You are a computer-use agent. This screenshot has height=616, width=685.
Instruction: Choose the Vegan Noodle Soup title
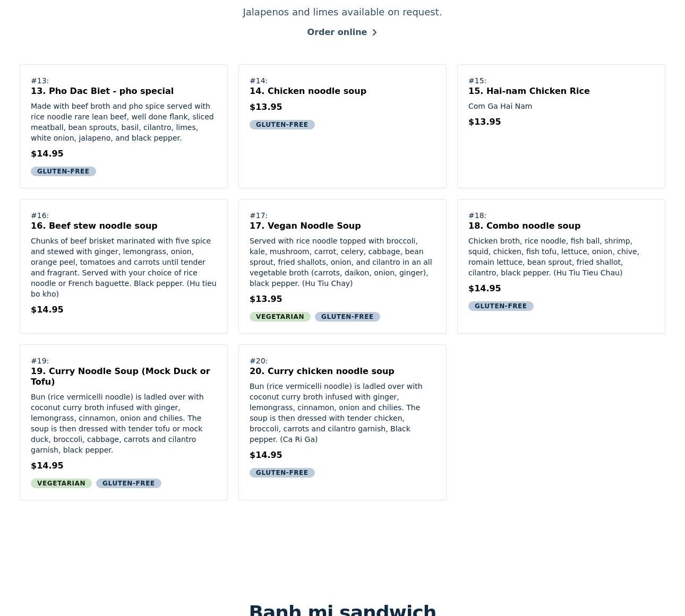point(305,226)
